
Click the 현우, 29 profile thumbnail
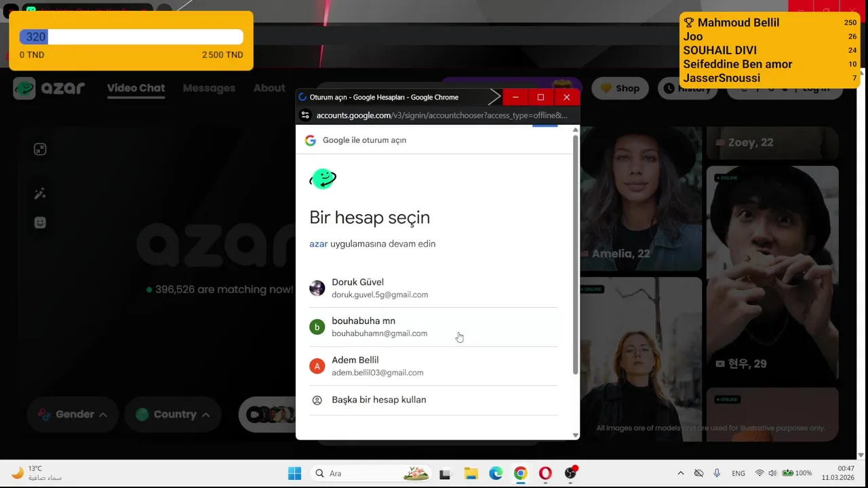click(772, 273)
